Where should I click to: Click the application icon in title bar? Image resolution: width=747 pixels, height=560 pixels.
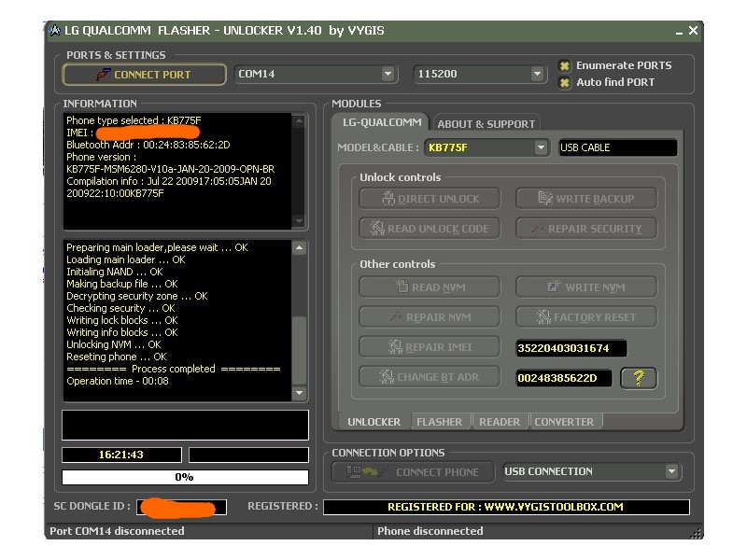tap(55, 31)
